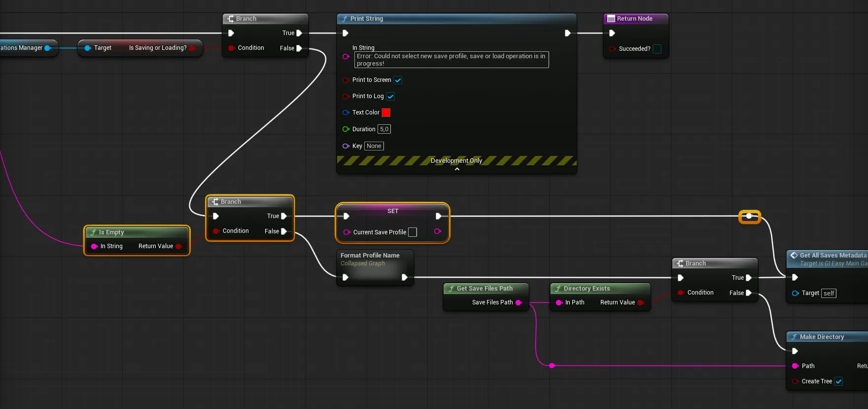Click the Key value field showing None

374,146
